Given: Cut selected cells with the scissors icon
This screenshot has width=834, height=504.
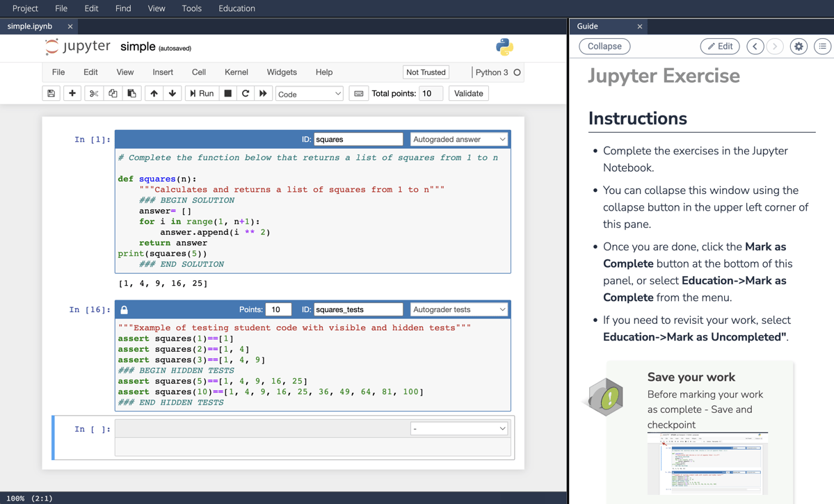Looking at the screenshot, I should coord(93,92).
